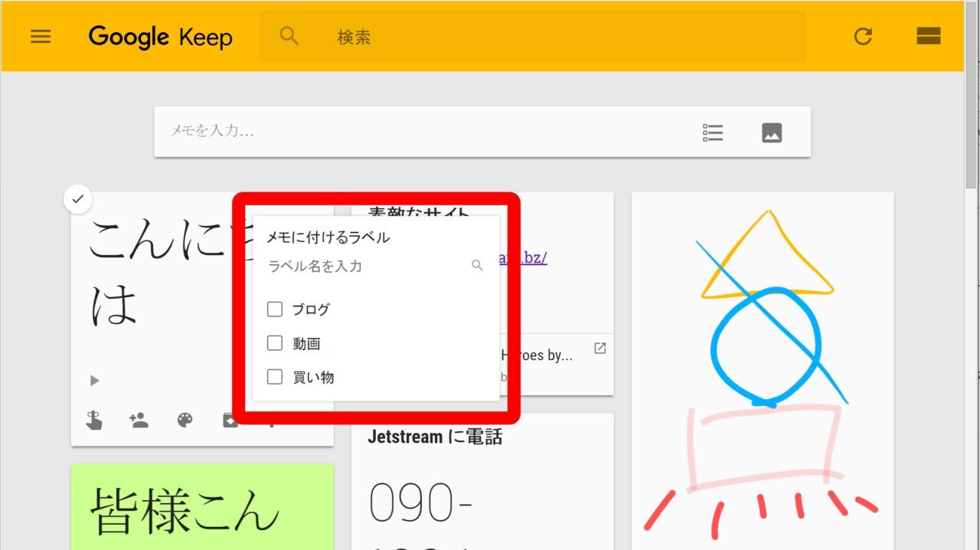This screenshot has width=980, height=550.
Task: Add collaborator to the こんにちは note
Action: pyautogui.click(x=139, y=420)
